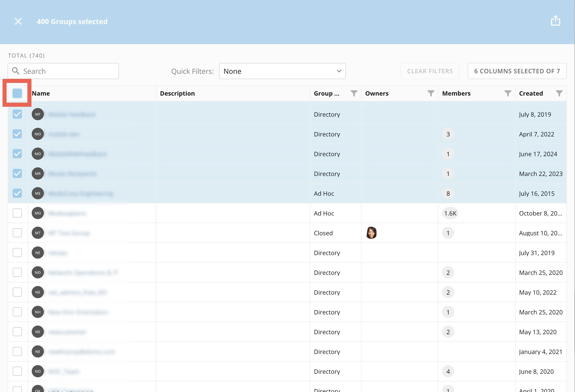Click the export share icon

555,21
